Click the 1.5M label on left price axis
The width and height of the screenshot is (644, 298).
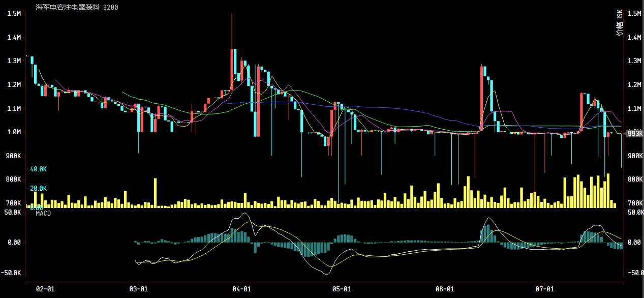click(x=14, y=14)
